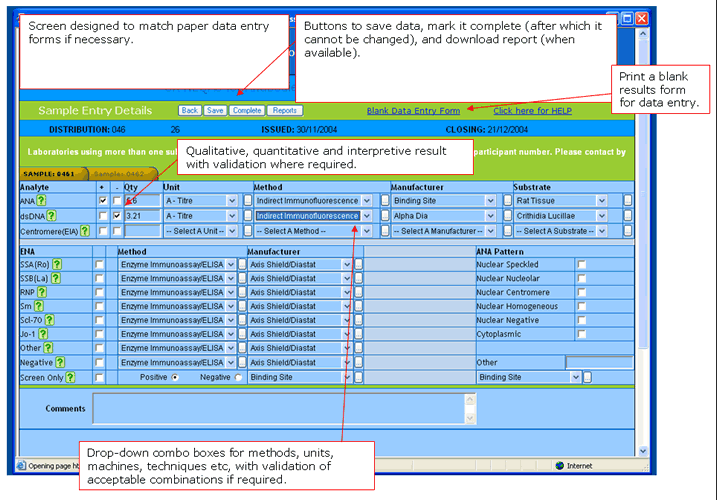Open the ANA Pattern Binding Site dropdown
The height and width of the screenshot is (500, 717).
[575, 377]
